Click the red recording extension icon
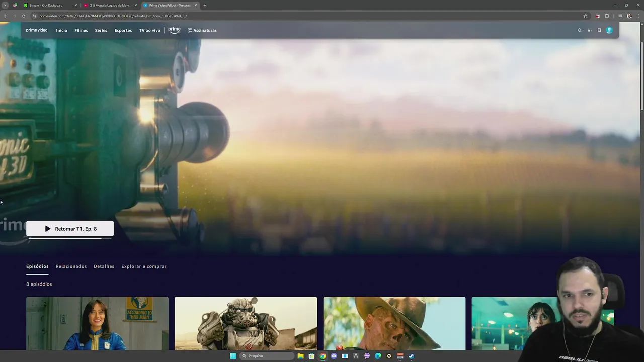 click(598, 16)
